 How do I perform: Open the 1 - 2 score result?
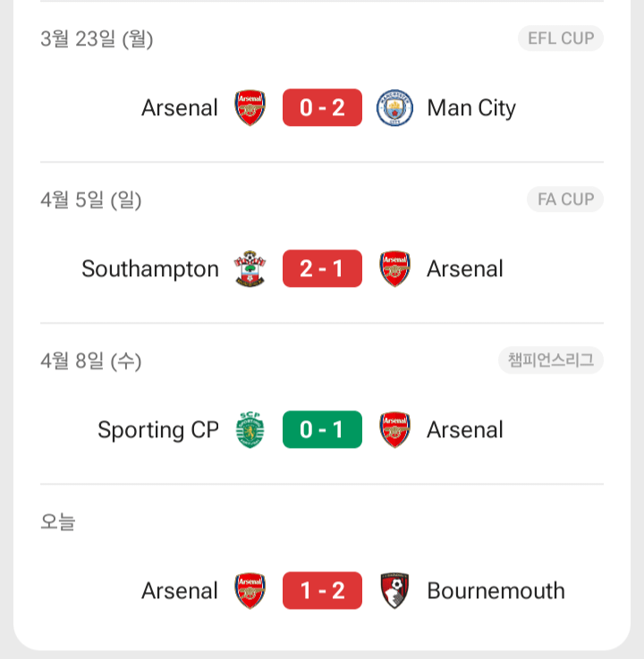coord(322,591)
